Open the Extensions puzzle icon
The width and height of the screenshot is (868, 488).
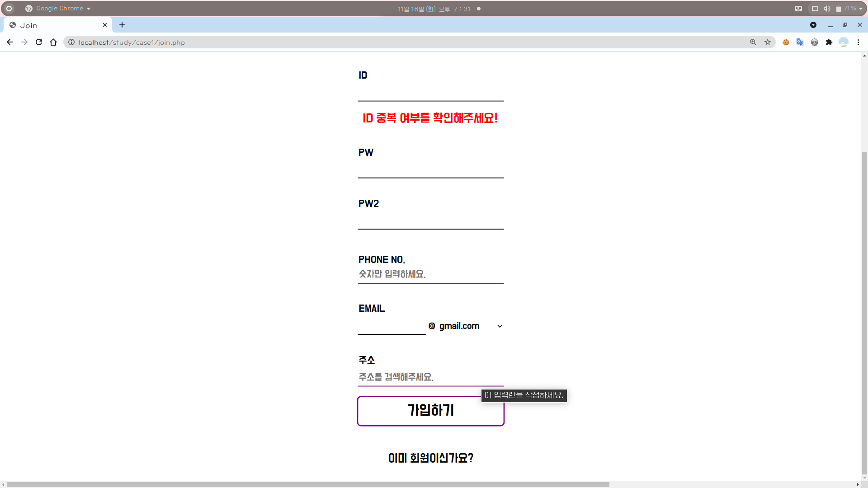pyautogui.click(x=829, y=42)
